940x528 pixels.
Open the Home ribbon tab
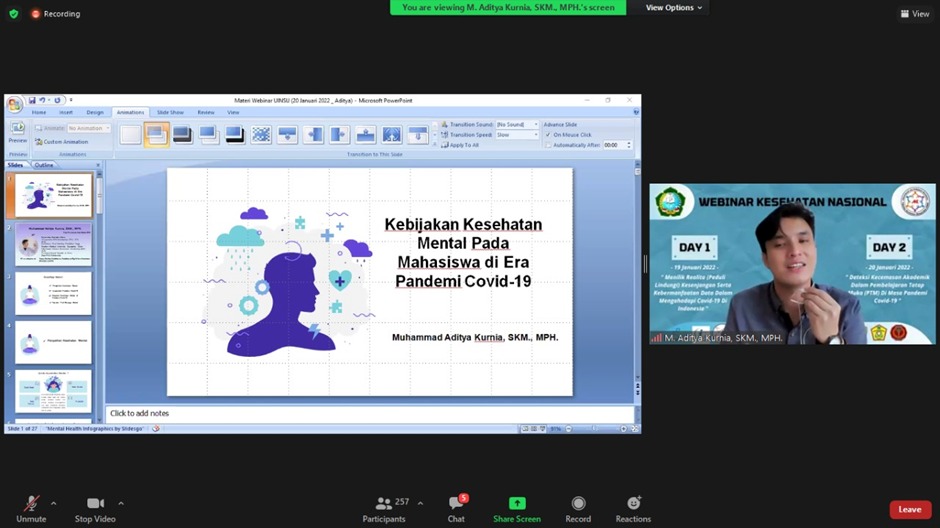click(x=39, y=112)
